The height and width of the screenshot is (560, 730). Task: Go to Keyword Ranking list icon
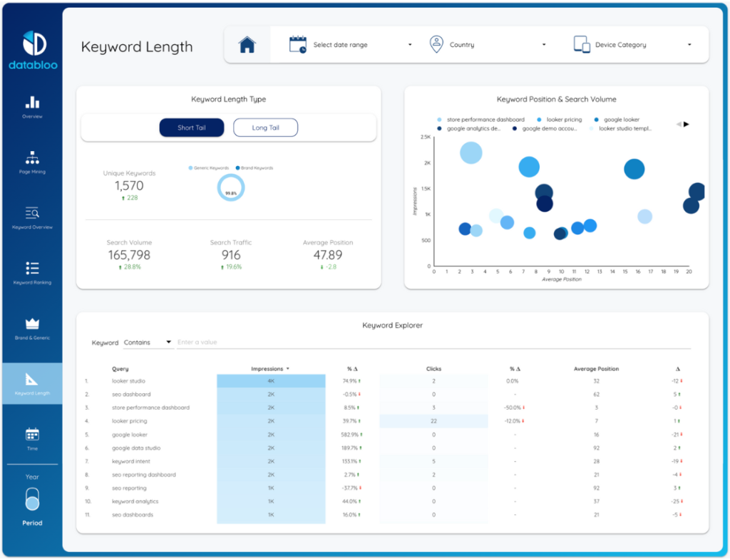point(32,269)
